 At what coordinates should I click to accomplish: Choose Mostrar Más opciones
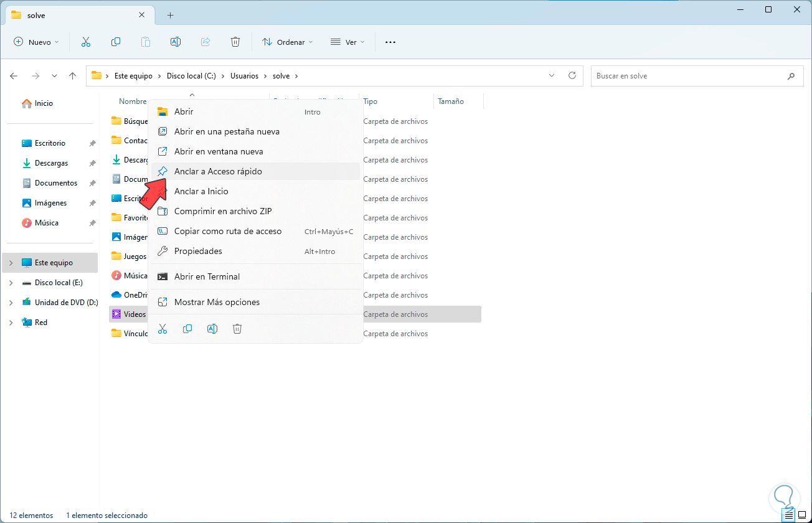click(x=255, y=302)
